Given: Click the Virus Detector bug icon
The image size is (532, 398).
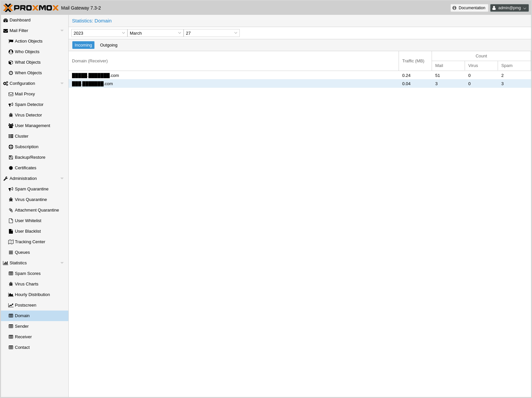Looking at the screenshot, I should pyautogui.click(x=11, y=115).
